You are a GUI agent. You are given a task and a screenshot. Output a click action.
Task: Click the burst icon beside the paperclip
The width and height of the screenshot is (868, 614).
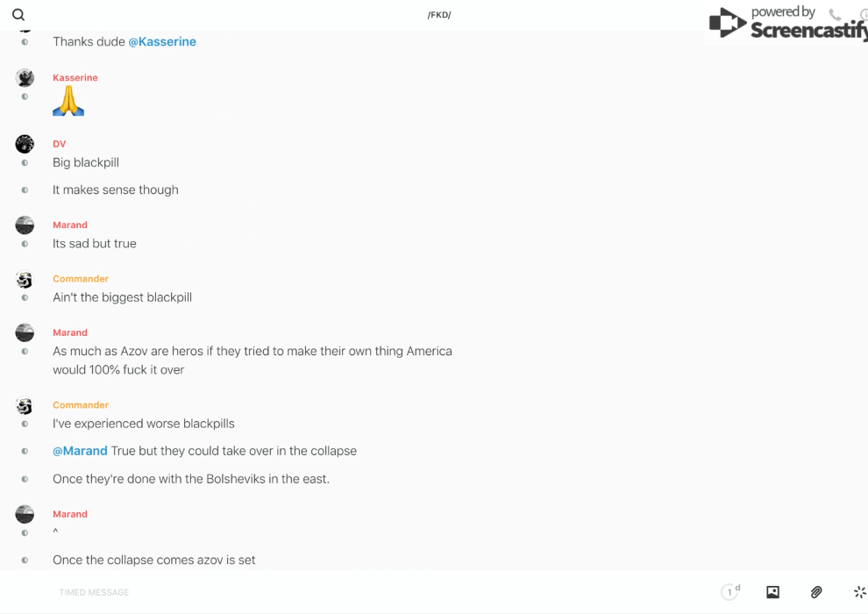click(x=859, y=592)
